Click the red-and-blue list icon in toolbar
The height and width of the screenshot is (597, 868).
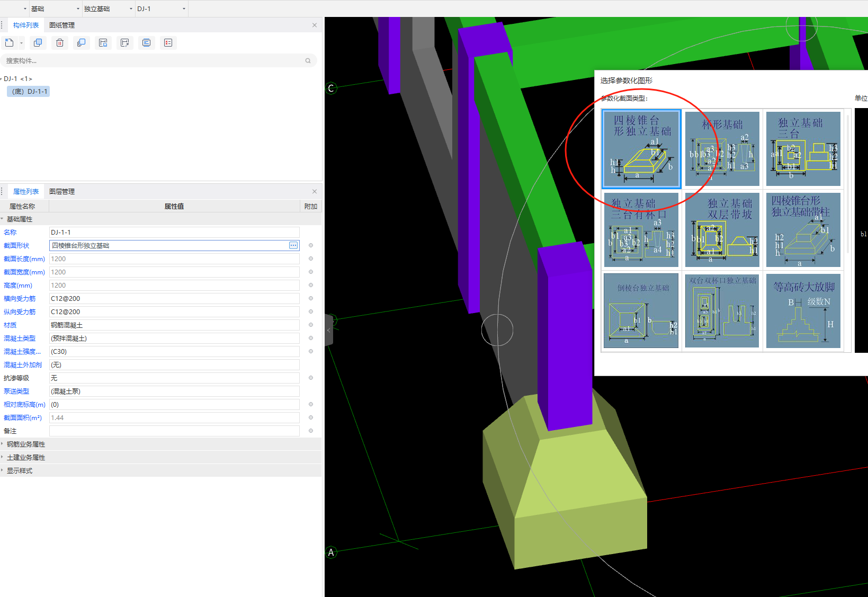click(x=168, y=43)
